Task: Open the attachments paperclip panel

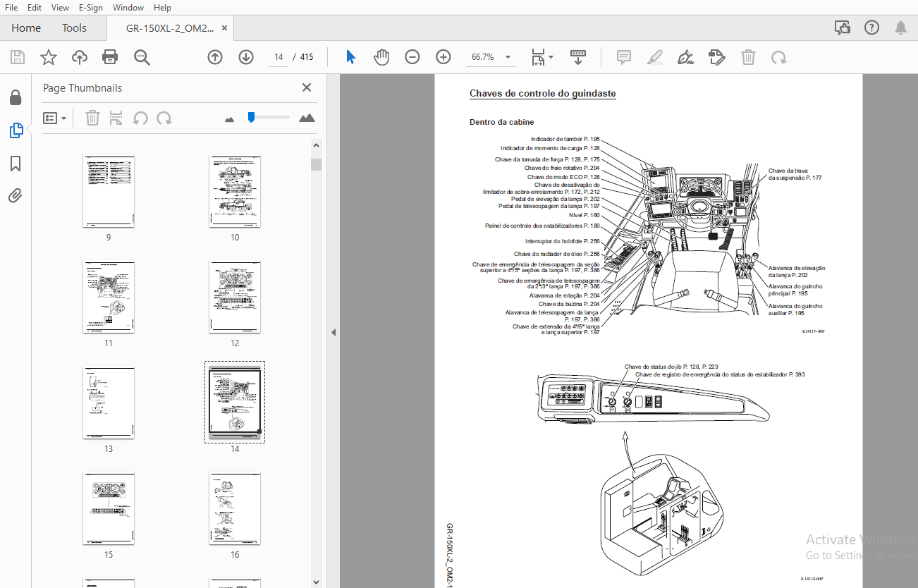Action: point(16,196)
